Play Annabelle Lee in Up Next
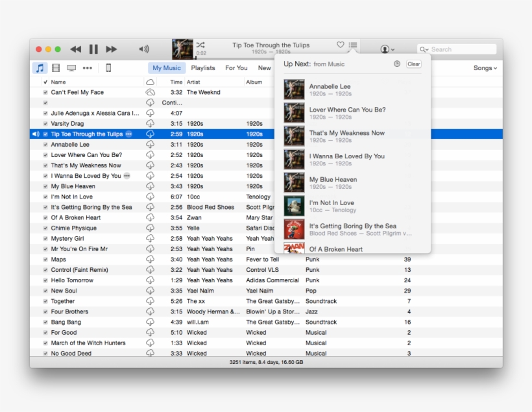This screenshot has height=412, width=532. [x=352, y=90]
